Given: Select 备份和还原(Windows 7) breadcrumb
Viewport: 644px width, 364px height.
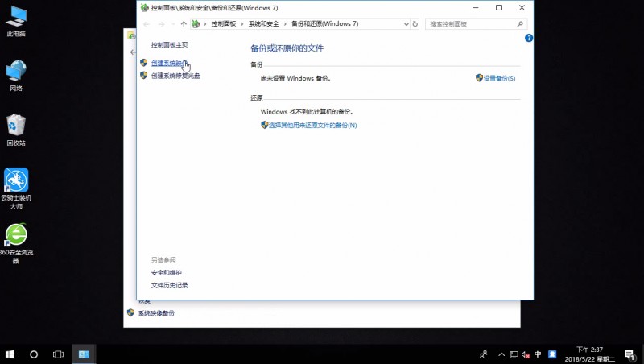Looking at the screenshot, I should click(x=325, y=24).
